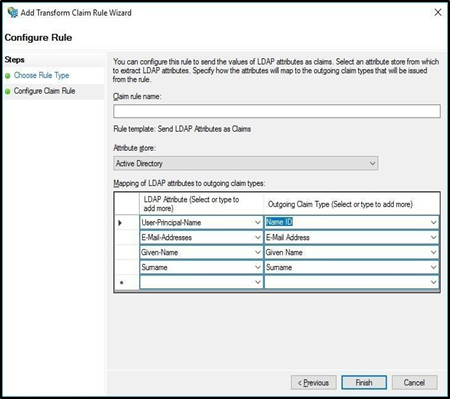
Task: Open the Attribute store dropdown
Action: [372, 163]
